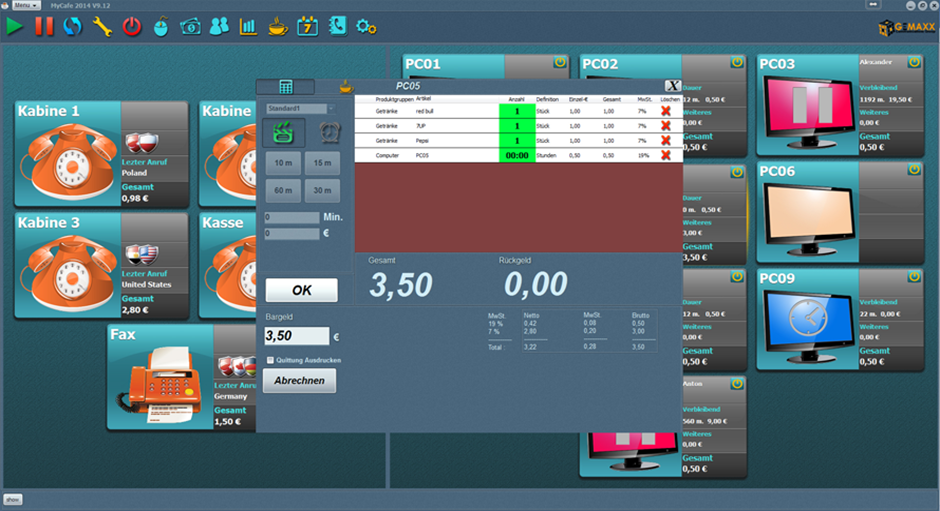Click the blue refresh arrows icon
This screenshot has width=940, height=511.
72,27
